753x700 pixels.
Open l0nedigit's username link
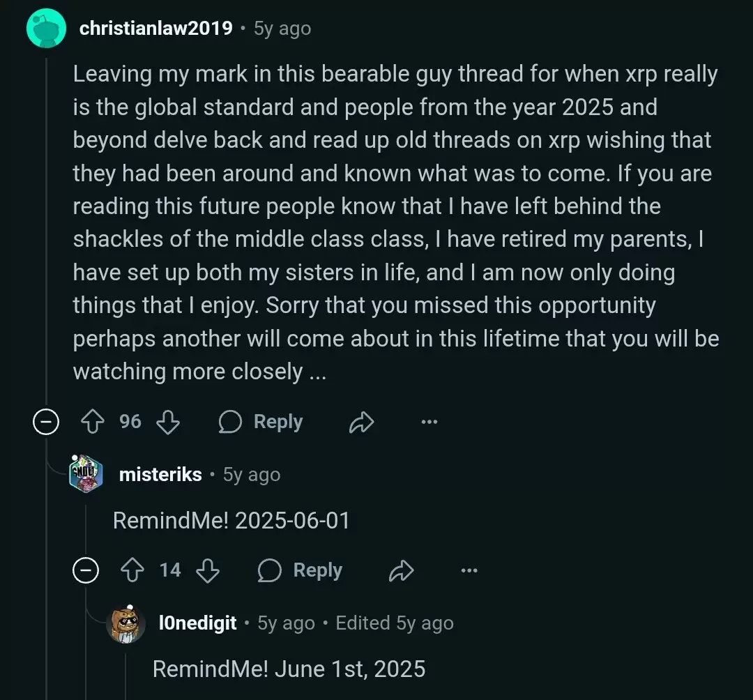pos(197,623)
